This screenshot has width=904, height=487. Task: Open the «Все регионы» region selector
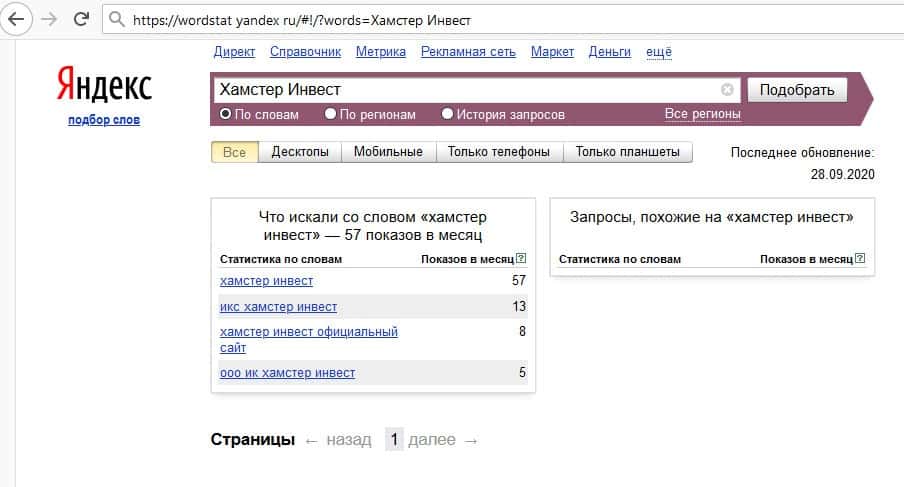tap(702, 114)
